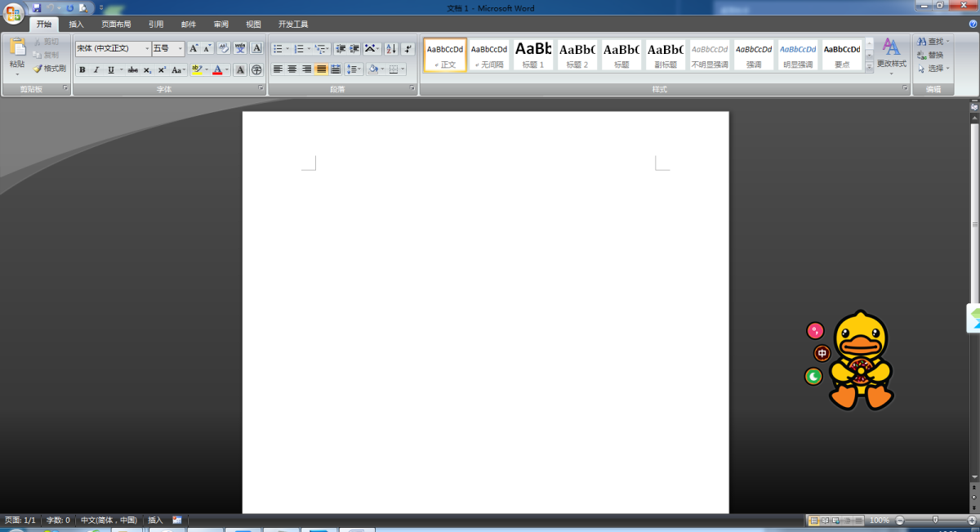
Task: Toggle center text alignment
Action: [x=292, y=69]
